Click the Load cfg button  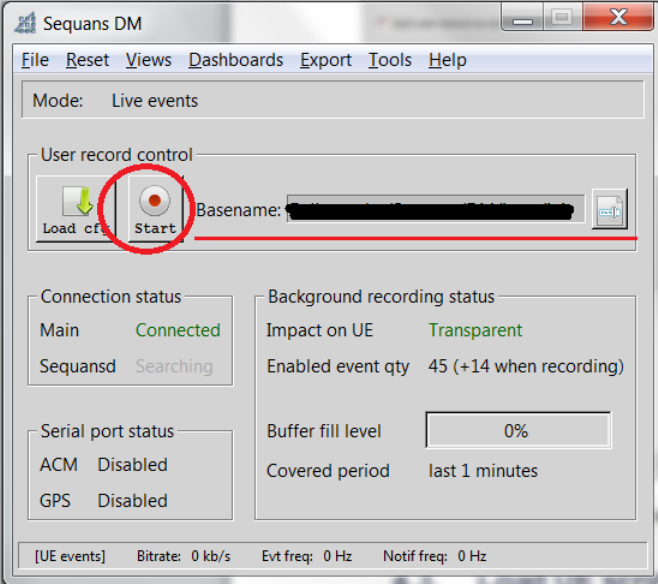pyautogui.click(x=76, y=209)
